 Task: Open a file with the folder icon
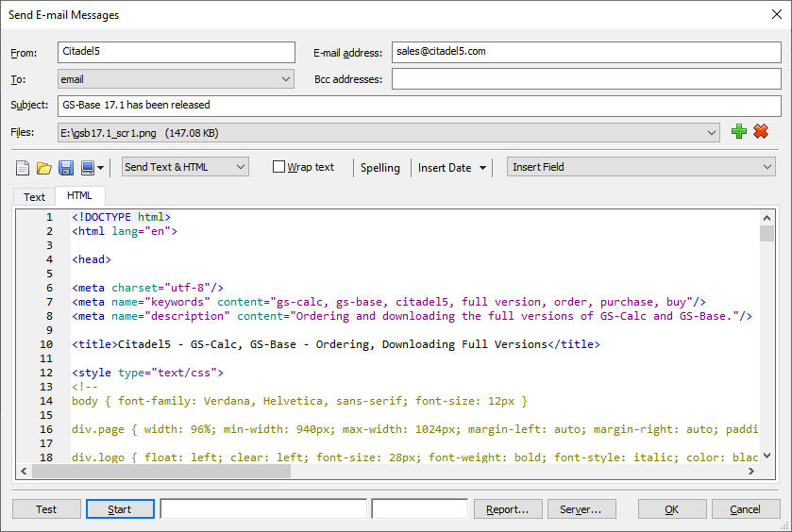pos(44,168)
